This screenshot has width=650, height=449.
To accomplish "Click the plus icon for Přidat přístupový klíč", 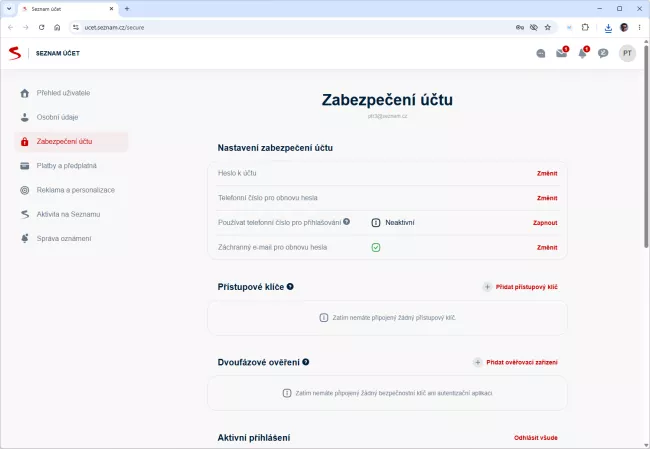I will tap(488, 287).
